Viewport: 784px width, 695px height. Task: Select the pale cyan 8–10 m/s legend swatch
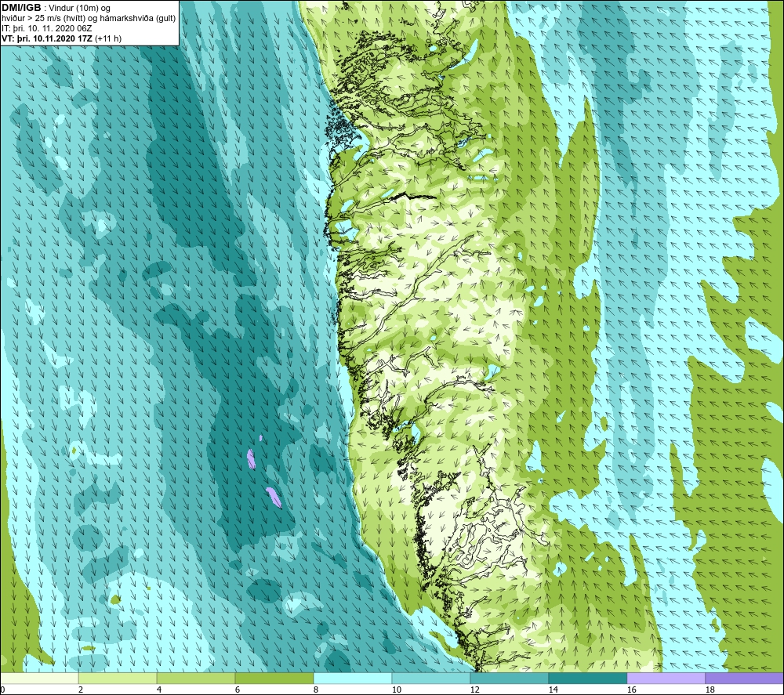(x=353, y=678)
